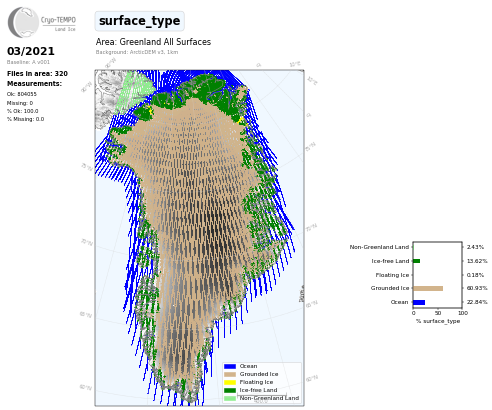492x410 pixels.
Task: Click the 03/2021 date heading
Action: click(x=31, y=51)
